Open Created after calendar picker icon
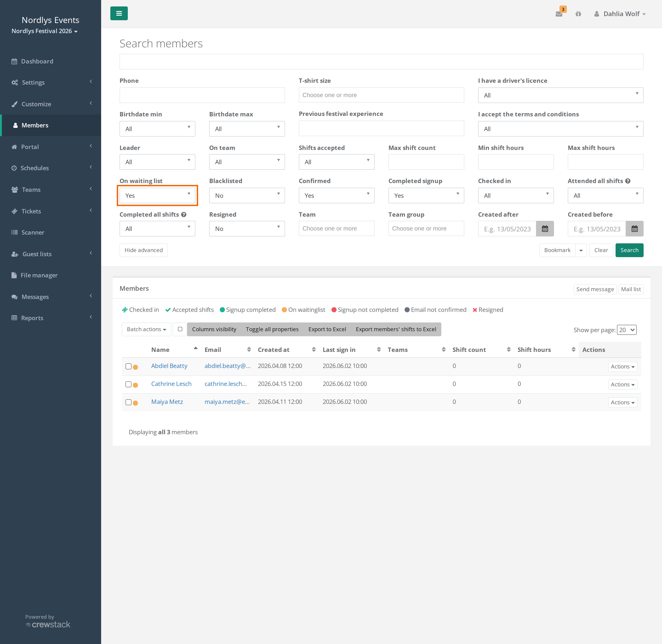Image resolution: width=662 pixels, height=644 pixels. click(545, 229)
